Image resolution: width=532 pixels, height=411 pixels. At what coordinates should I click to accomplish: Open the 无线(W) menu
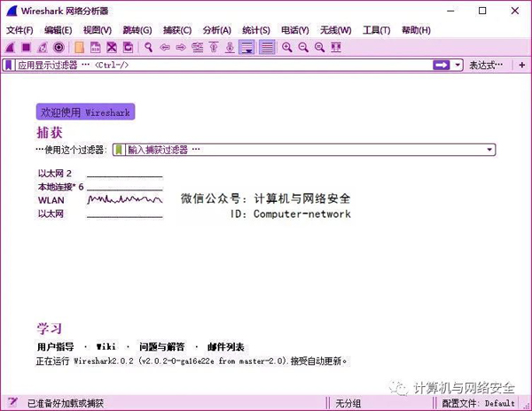(x=335, y=30)
